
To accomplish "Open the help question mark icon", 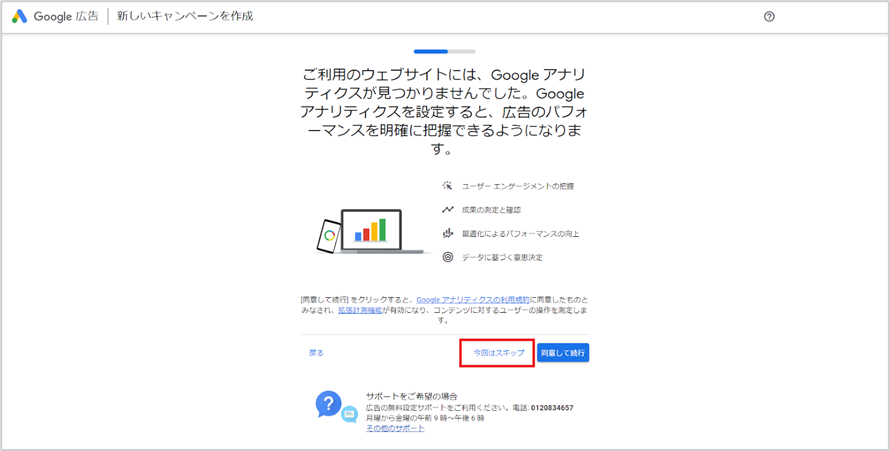I will (x=769, y=16).
